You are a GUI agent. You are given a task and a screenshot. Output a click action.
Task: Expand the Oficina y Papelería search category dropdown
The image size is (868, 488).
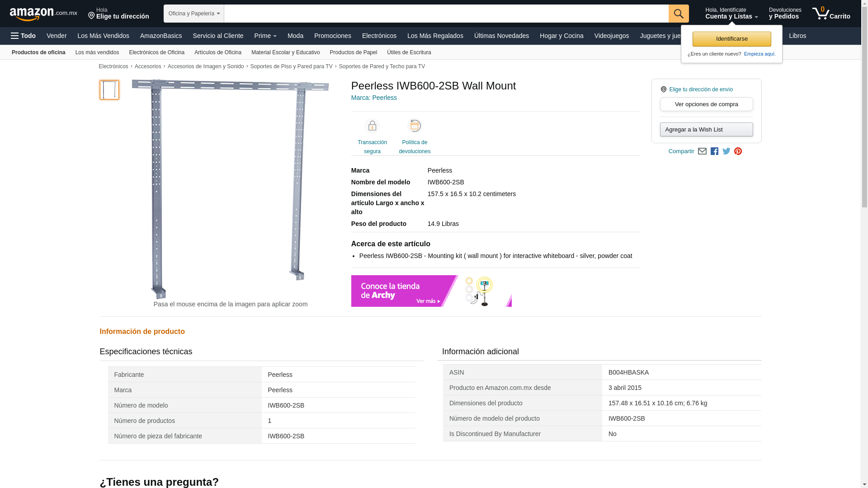tap(193, 14)
